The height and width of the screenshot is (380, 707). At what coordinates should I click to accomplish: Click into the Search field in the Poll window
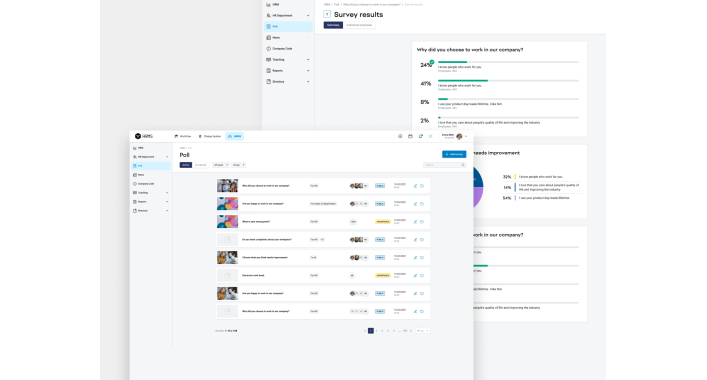click(x=444, y=165)
